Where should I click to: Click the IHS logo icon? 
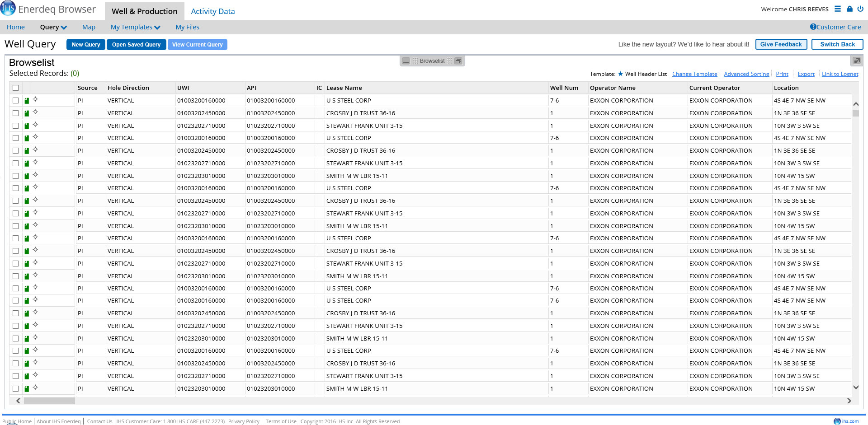point(8,8)
